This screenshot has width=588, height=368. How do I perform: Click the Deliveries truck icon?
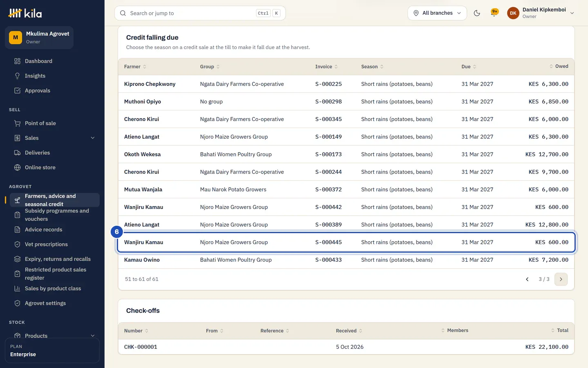click(x=17, y=153)
